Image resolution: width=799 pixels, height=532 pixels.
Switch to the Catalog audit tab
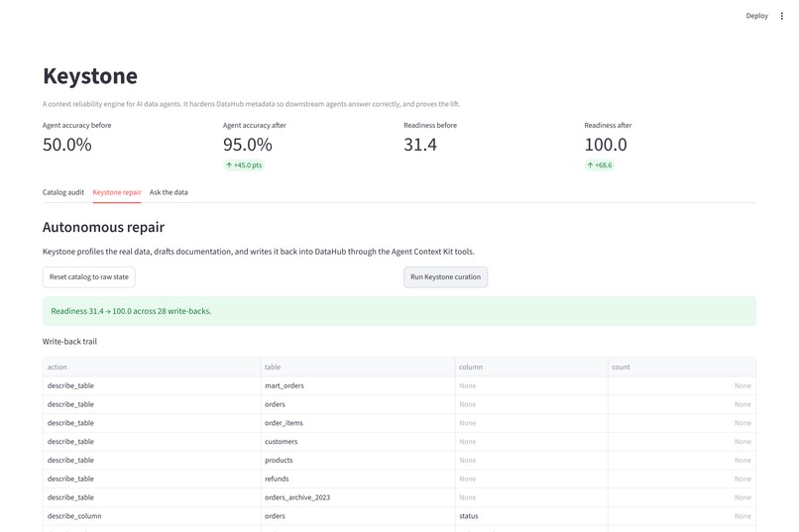click(63, 192)
